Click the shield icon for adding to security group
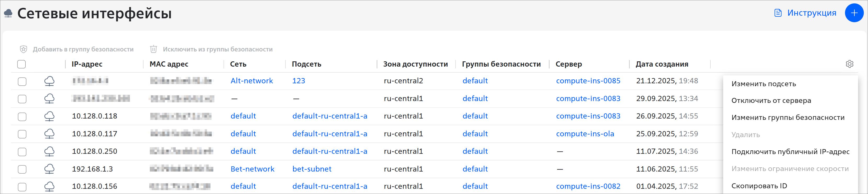The width and height of the screenshot is (868, 194). [x=24, y=50]
